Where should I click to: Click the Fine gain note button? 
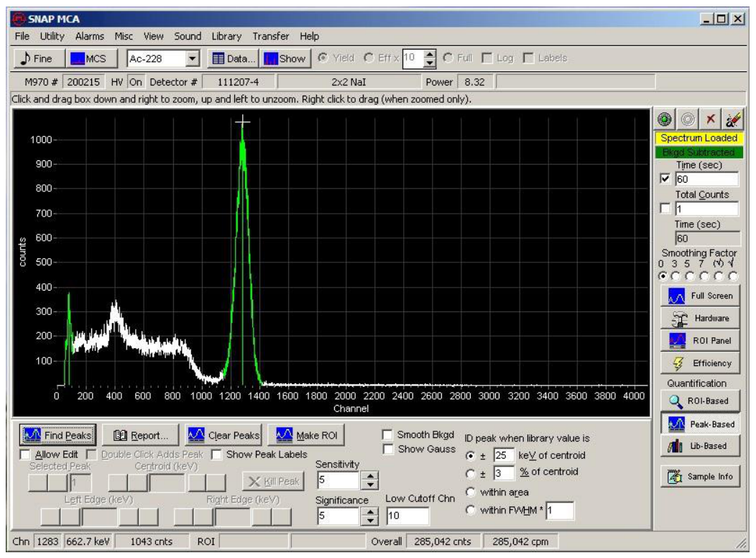pos(38,58)
